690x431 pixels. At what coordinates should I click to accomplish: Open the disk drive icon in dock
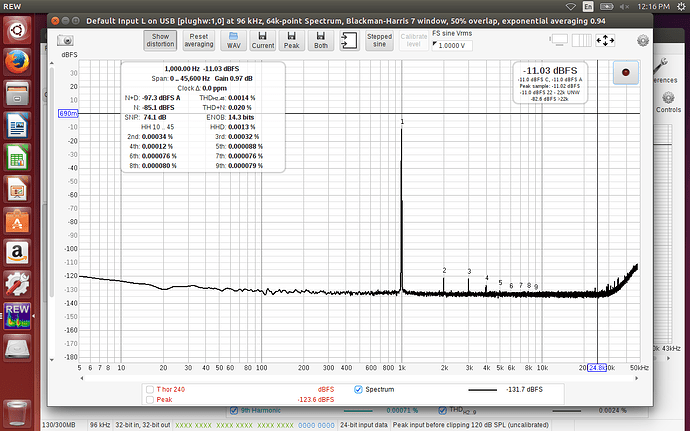(x=17, y=348)
